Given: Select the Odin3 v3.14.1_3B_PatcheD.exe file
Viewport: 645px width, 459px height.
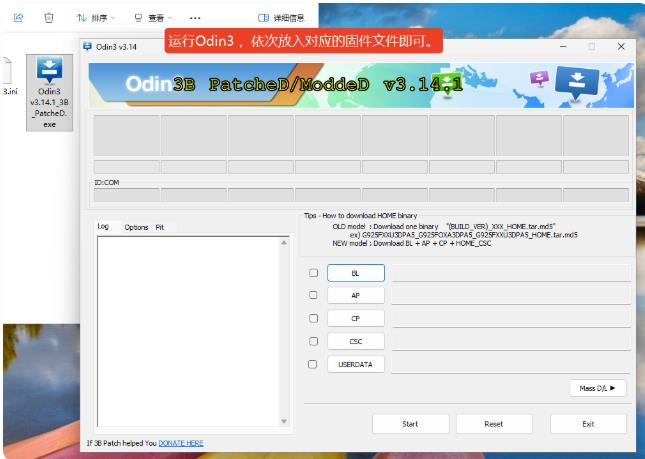Looking at the screenshot, I should click(49, 93).
